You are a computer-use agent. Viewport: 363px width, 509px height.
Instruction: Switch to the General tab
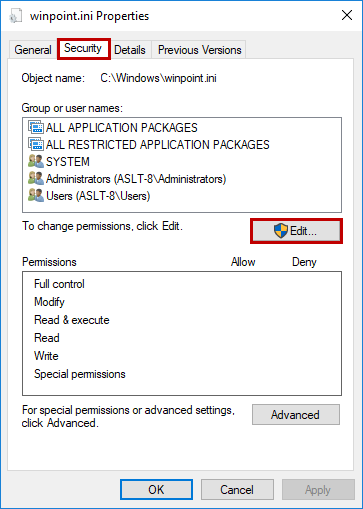pos(33,50)
